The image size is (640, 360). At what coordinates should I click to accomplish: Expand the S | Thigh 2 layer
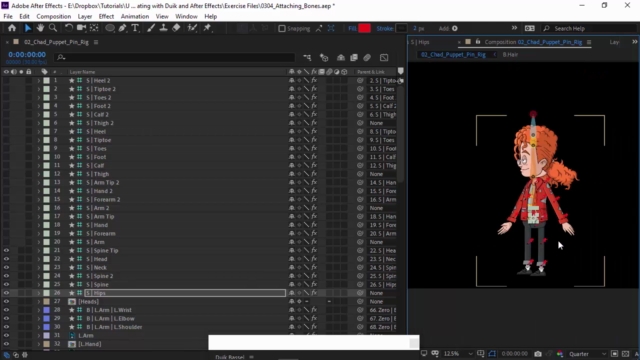(39, 123)
